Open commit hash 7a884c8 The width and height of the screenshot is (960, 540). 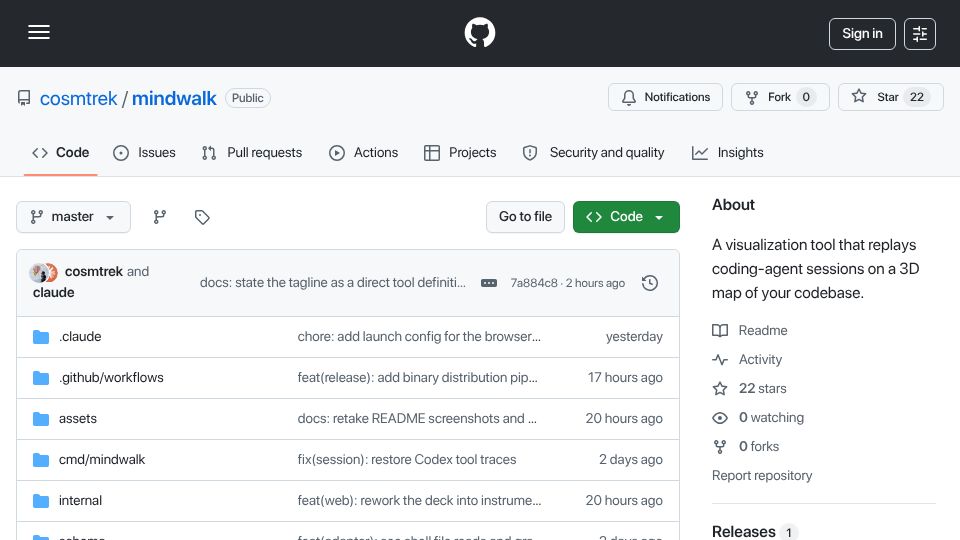tap(534, 283)
